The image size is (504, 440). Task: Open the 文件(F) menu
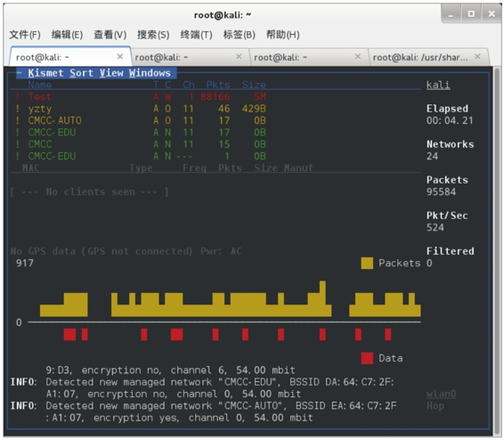click(25, 35)
